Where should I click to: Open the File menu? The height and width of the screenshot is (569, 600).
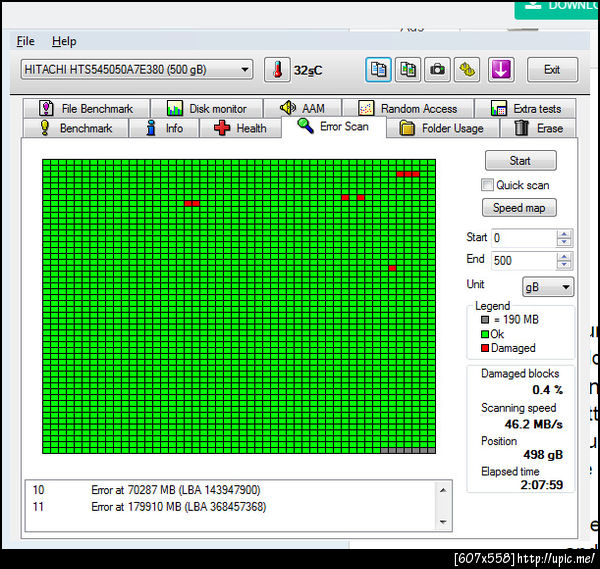[x=26, y=41]
